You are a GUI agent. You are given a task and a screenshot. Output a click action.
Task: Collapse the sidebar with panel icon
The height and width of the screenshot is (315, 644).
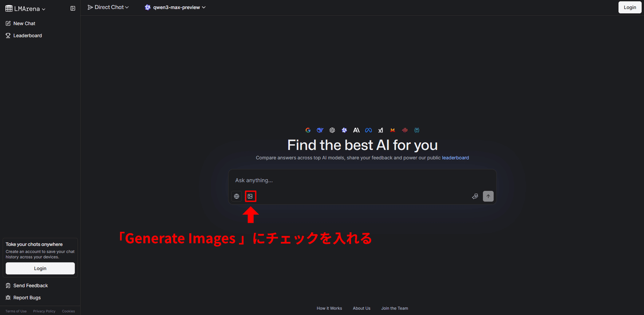point(73,8)
